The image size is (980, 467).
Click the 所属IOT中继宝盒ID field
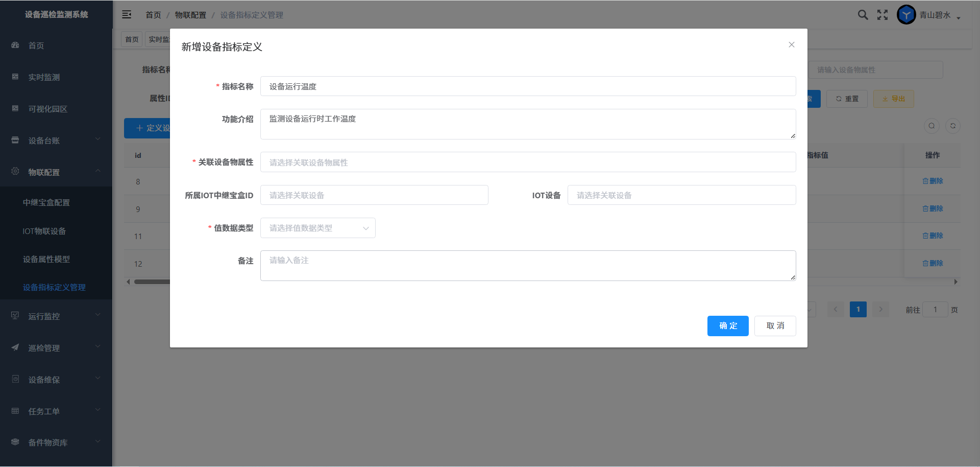click(x=374, y=195)
